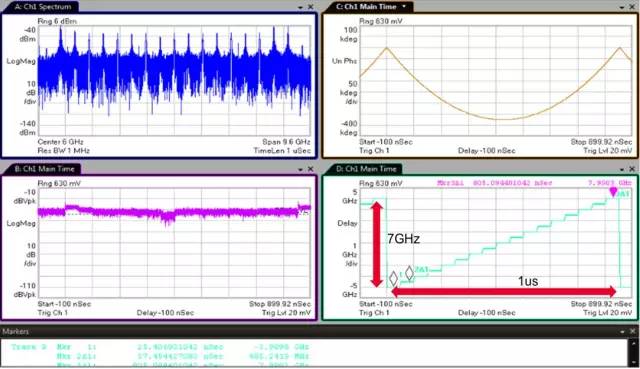Click the Un Phs label in trace C
This screenshot has width=640, height=369.
point(344,61)
